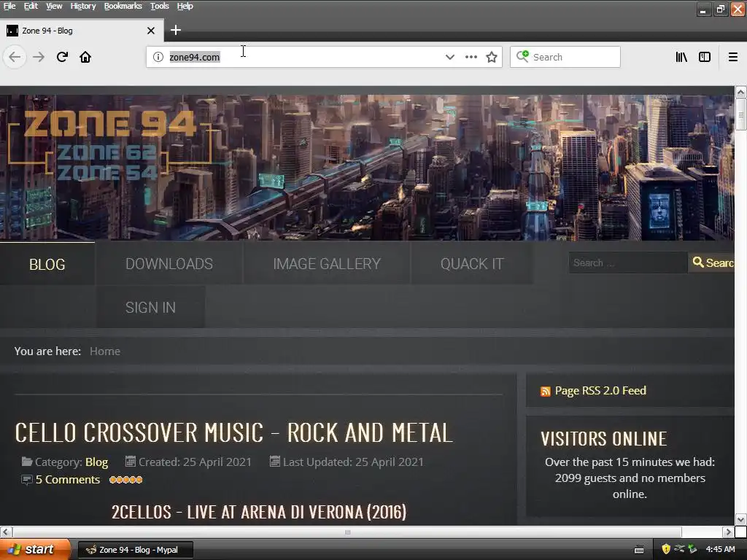Click the vertical scrollbar down arrow
Image resolution: width=747 pixels, height=560 pixels.
click(740, 519)
